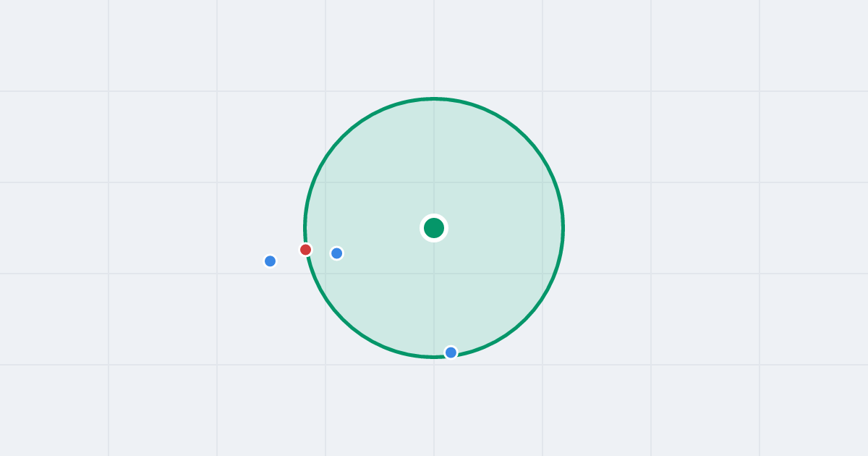Screen dimensions: 868x456
Task: Select the red marker on the circle boundary
Action: click(x=306, y=250)
